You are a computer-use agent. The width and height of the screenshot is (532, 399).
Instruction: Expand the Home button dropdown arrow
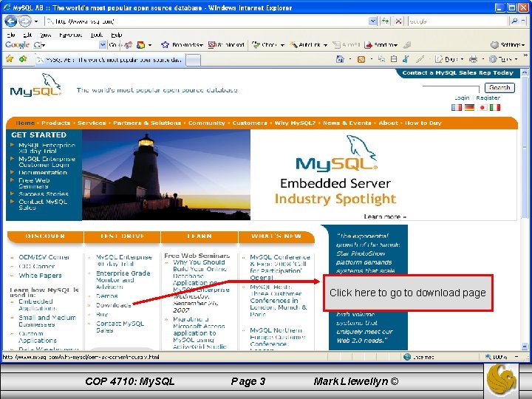coord(350,59)
